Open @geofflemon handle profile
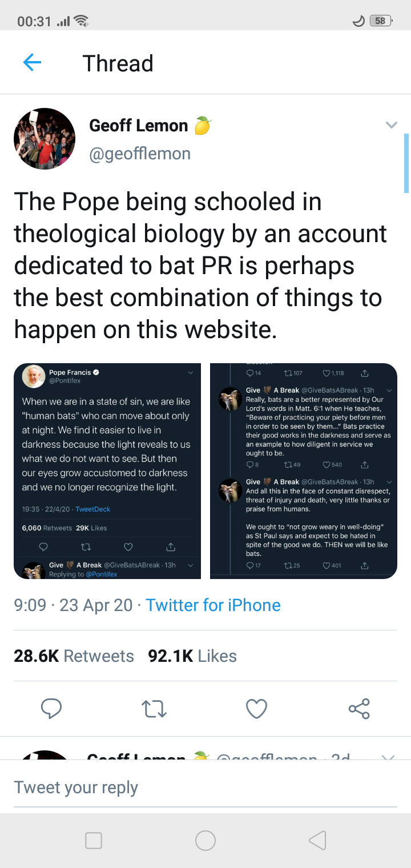 (x=140, y=154)
